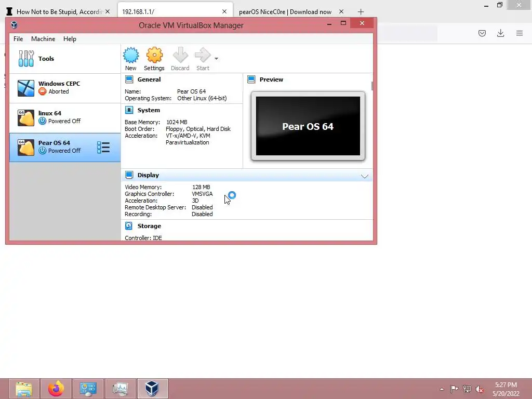Click the VirtualBox taskbar icon
The height and width of the screenshot is (399, 532).
click(x=152, y=389)
